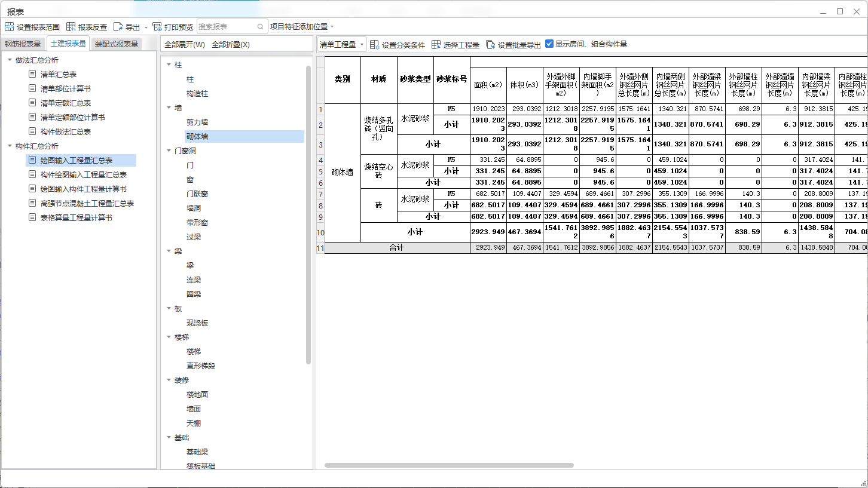Image resolution: width=868 pixels, height=488 pixels.
Task: Click the 设置报表范围 toolbar icon
Action: tap(9, 27)
